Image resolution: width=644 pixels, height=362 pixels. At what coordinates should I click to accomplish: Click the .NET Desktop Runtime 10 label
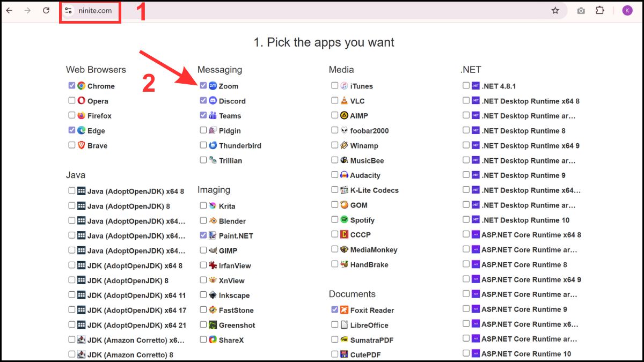click(526, 220)
